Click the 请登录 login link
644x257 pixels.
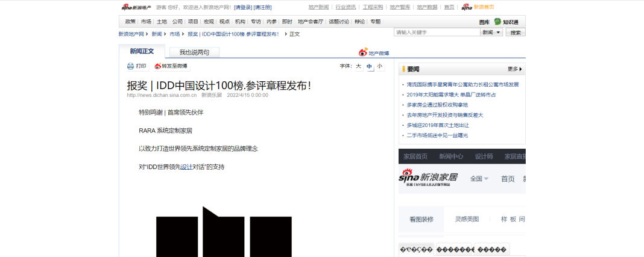tap(243, 7)
